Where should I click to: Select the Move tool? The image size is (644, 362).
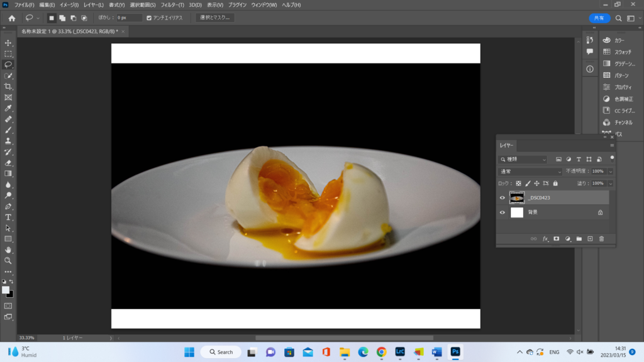tap(8, 43)
